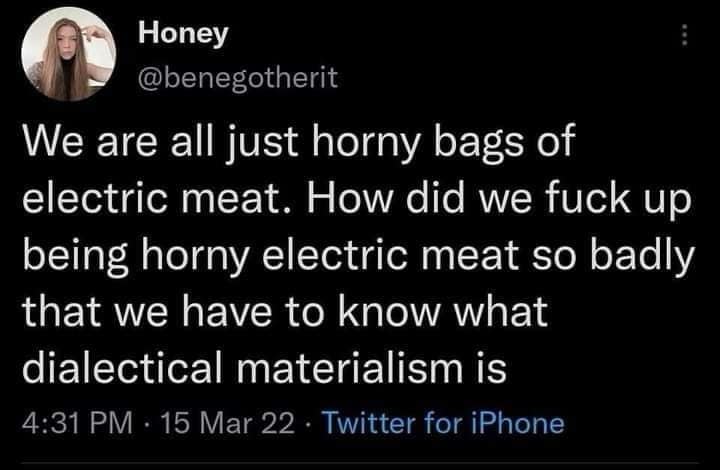Click the 4:31 PM timestamp
Viewport: 720px width, 470px height.
74,422
